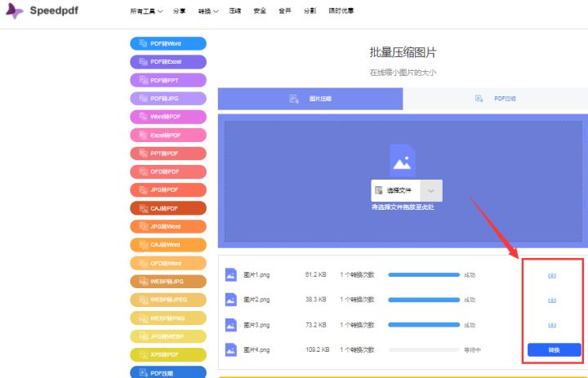
Task: Click the 选择文件 button
Action: (396, 190)
